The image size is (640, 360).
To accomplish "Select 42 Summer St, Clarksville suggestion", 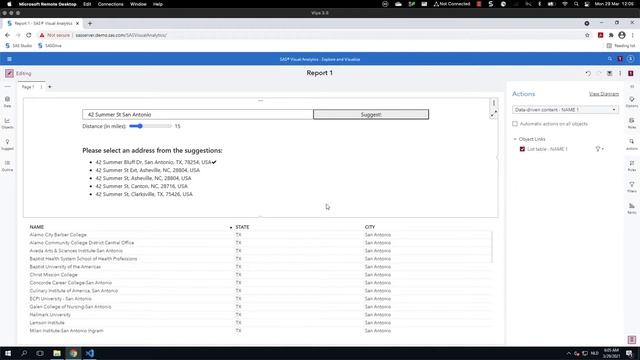I will 144,194.
